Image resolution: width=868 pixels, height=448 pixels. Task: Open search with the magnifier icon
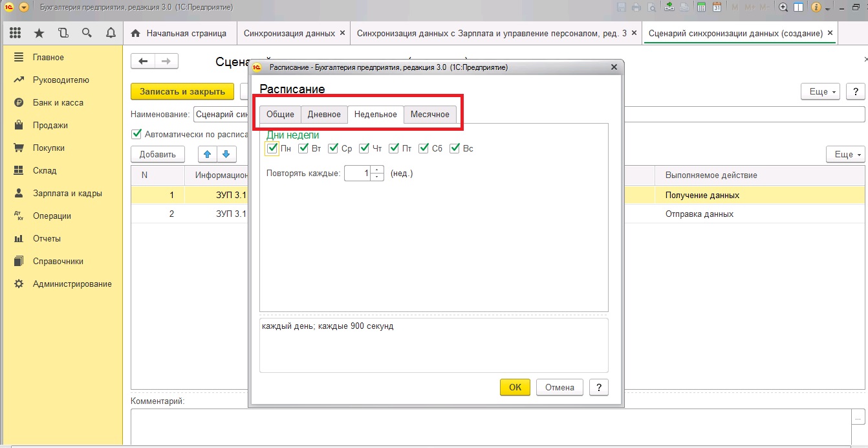click(x=87, y=33)
